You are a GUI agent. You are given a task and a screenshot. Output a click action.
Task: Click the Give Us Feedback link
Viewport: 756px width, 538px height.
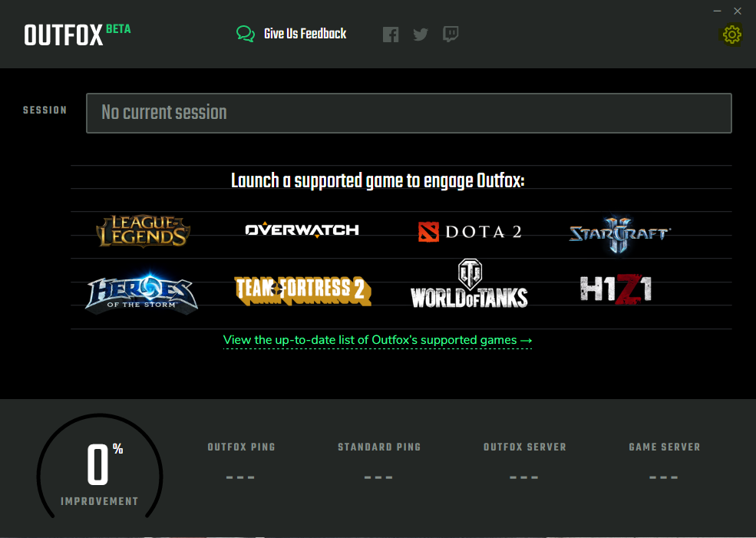click(305, 34)
